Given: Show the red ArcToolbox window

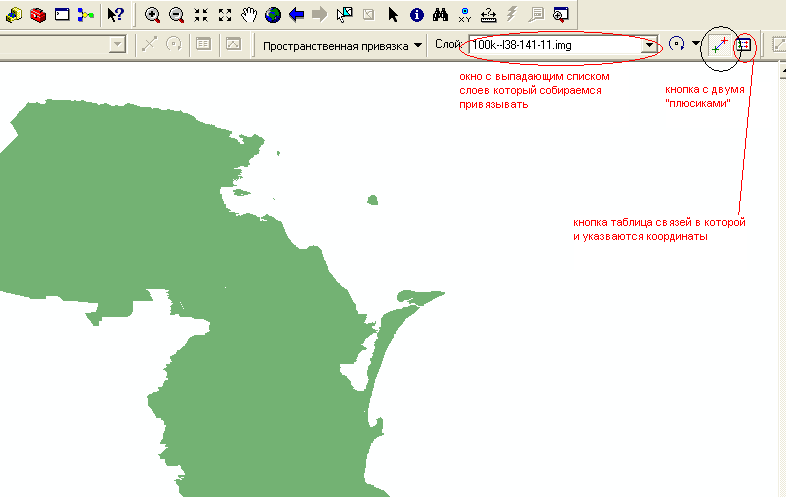Looking at the screenshot, I should click(38, 15).
